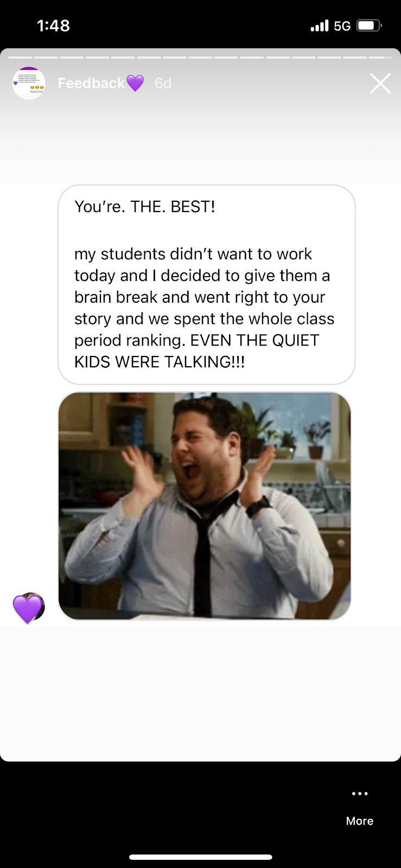
Task: Tap the purple heart avatar beside the GIF
Action: (x=28, y=608)
